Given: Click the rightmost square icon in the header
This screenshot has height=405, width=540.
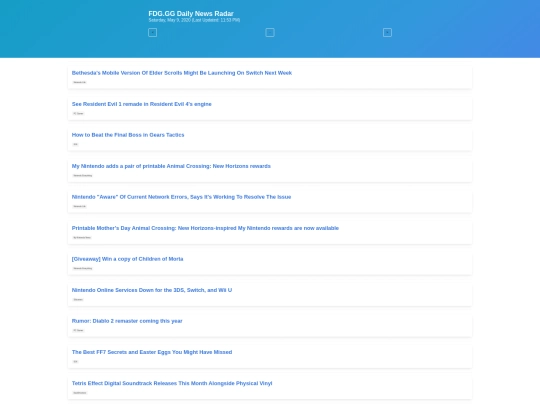Looking at the screenshot, I should click(387, 33).
